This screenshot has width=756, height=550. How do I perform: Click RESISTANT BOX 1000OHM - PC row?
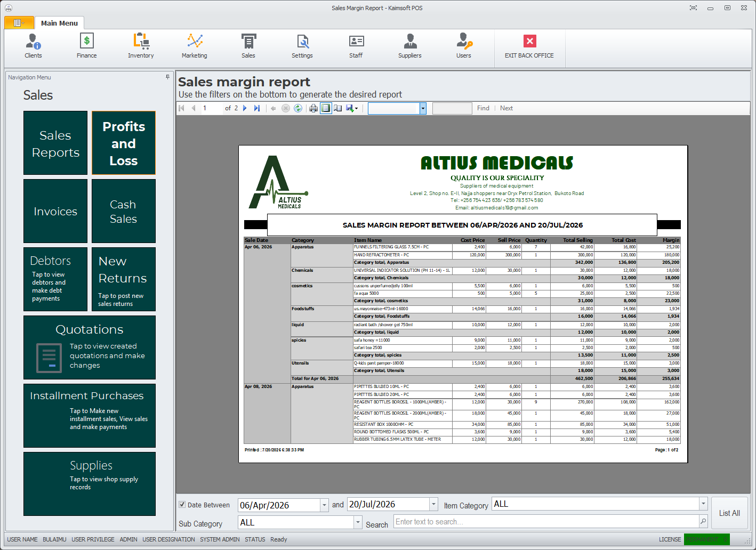(516, 424)
